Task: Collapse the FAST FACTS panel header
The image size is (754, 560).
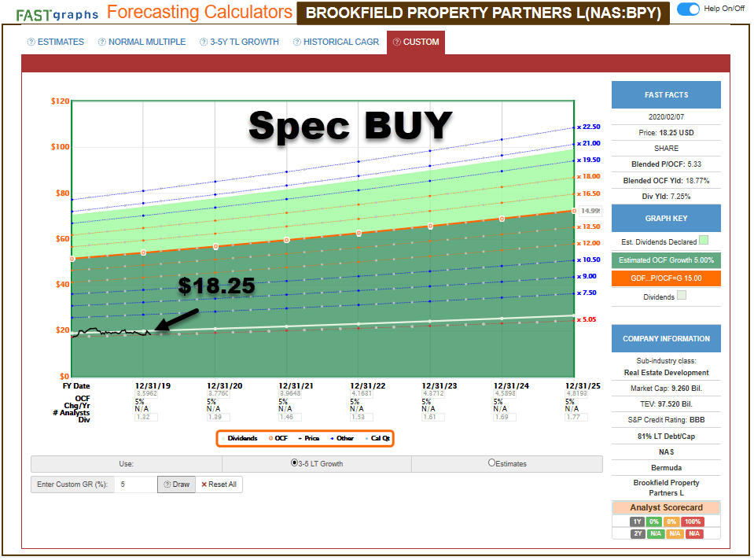Action: [x=665, y=94]
